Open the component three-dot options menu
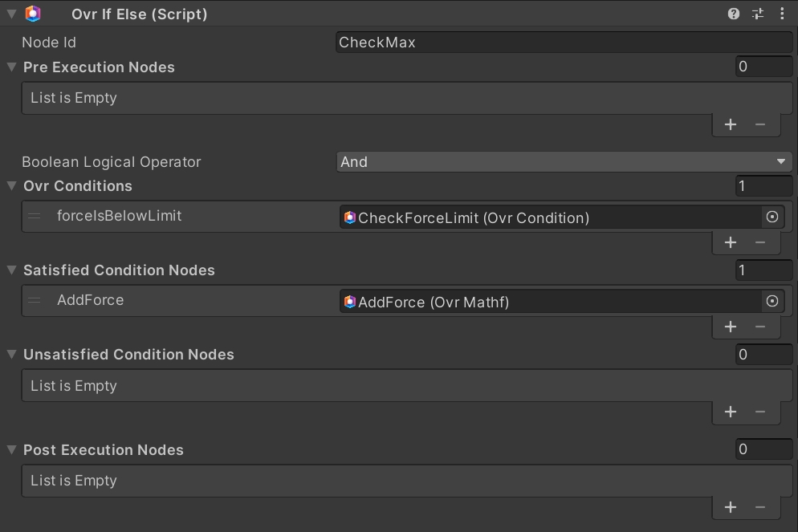The width and height of the screenshot is (798, 532). tap(782, 14)
